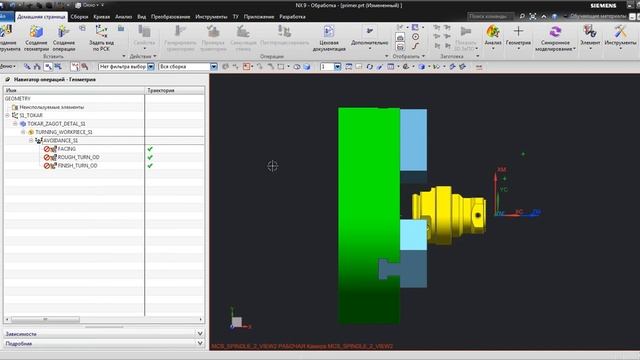Switch to Домашняя страница tab
Screen dimensions: 640x360
41,17
